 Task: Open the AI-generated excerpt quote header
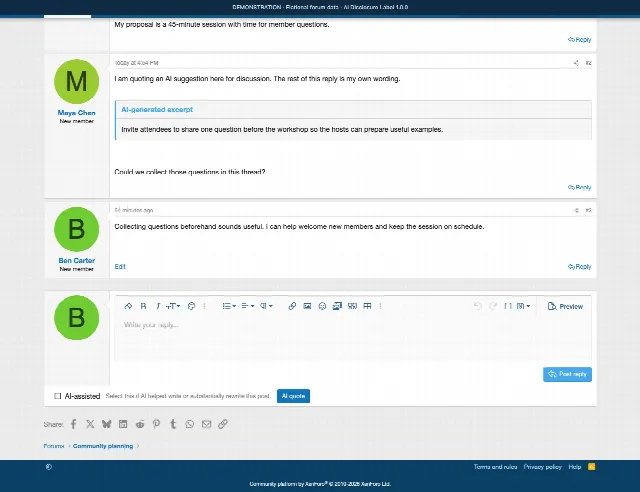(157, 109)
